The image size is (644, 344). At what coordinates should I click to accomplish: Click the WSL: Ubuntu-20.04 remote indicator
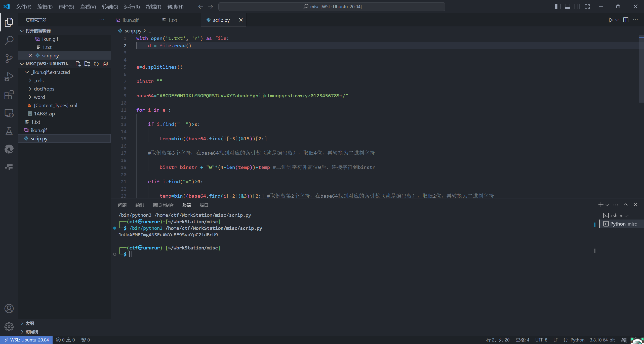click(x=26, y=340)
